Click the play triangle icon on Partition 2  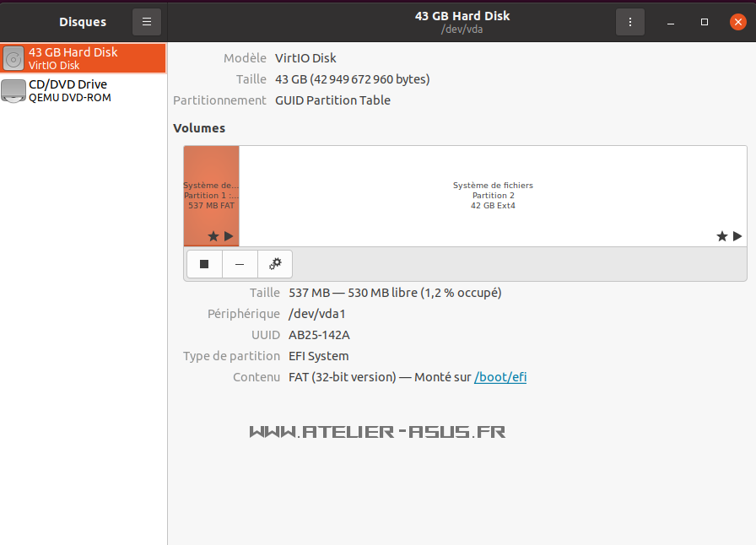tap(737, 236)
